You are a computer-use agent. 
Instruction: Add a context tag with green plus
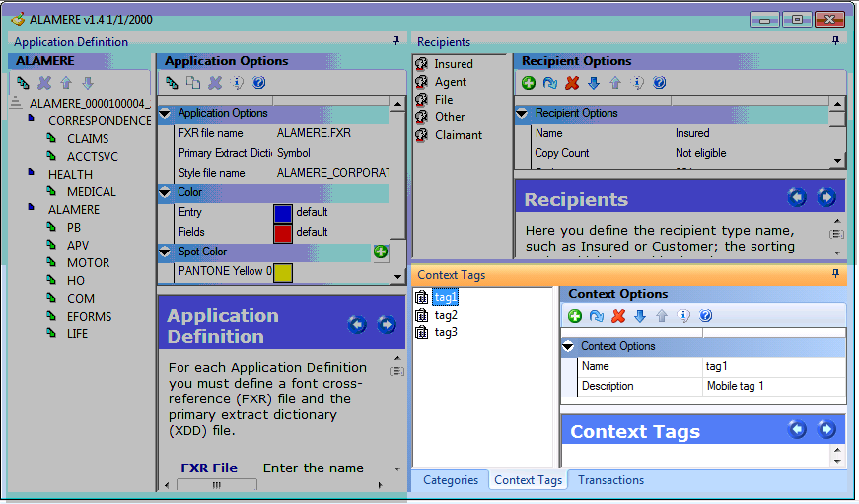(x=575, y=316)
